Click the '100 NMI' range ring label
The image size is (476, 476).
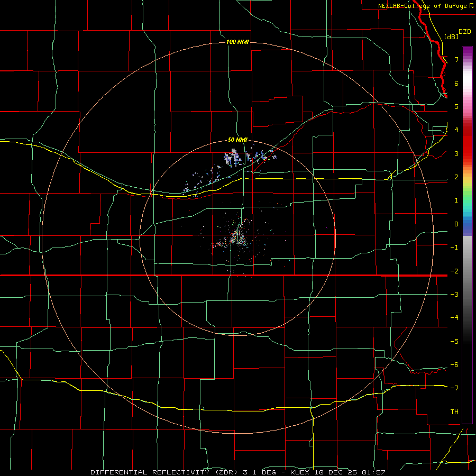pos(237,42)
